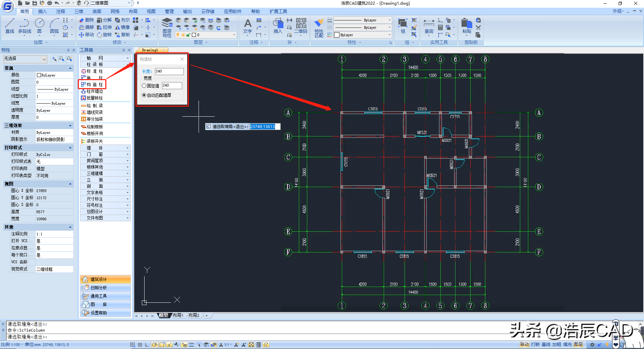Select the Drawing1 document tab
644x349 pixels.
(x=150, y=50)
